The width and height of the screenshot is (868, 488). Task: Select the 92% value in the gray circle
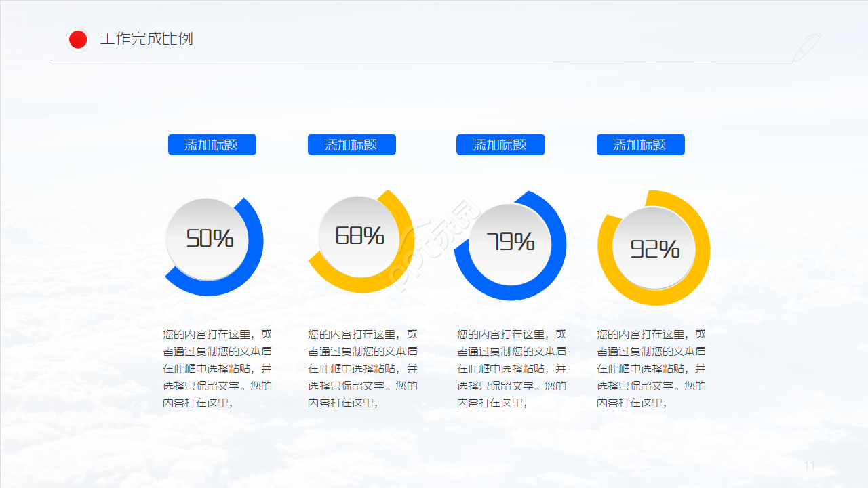click(654, 249)
